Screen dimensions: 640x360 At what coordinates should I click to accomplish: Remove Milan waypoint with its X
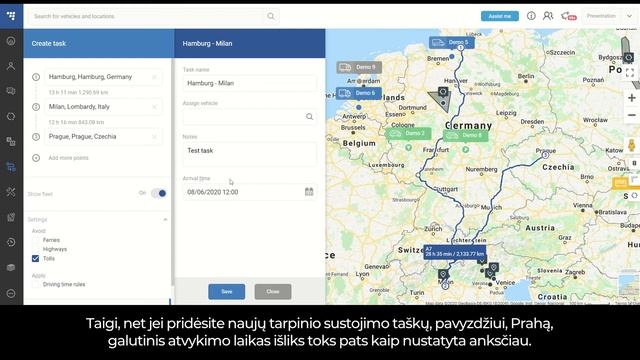point(154,107)
